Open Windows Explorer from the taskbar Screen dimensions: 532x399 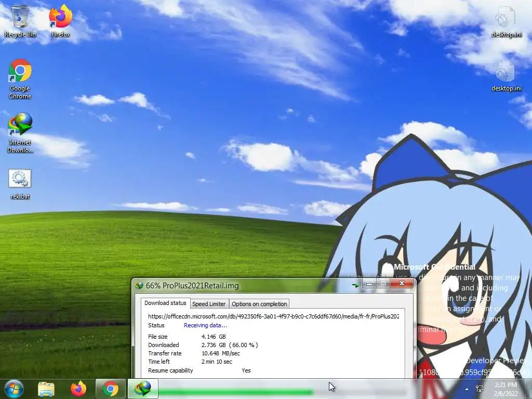46,389
